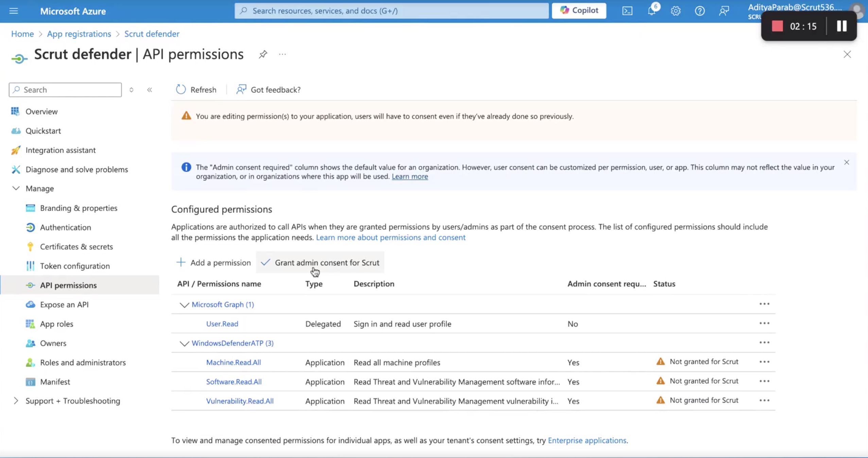Screen dimensions: 868x458
Task: Pin Scrut defender page with pin icon
Action: (x=263, y=54)
